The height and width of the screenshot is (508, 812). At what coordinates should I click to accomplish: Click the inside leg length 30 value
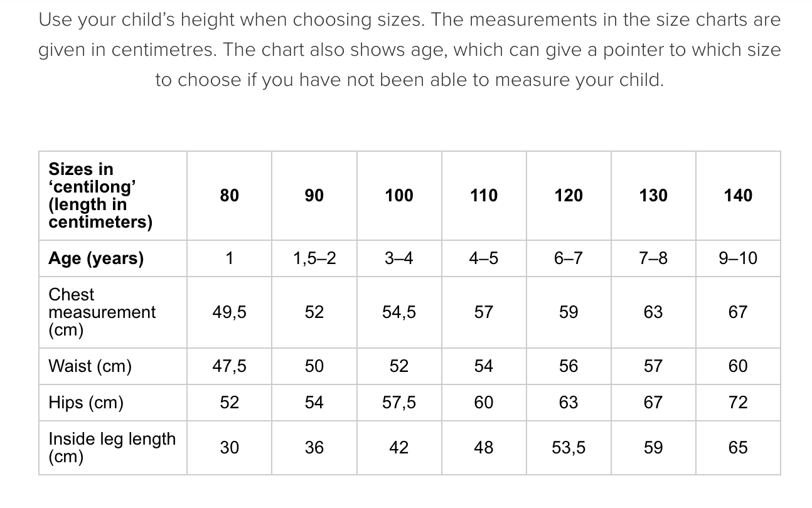click(x=229, y=448)
